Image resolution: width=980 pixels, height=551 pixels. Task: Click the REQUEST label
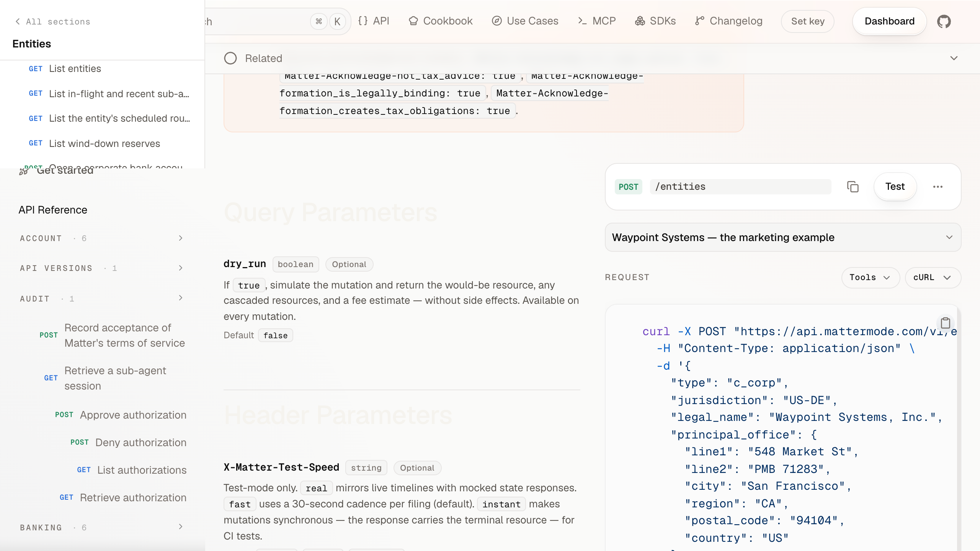[627, 277]
